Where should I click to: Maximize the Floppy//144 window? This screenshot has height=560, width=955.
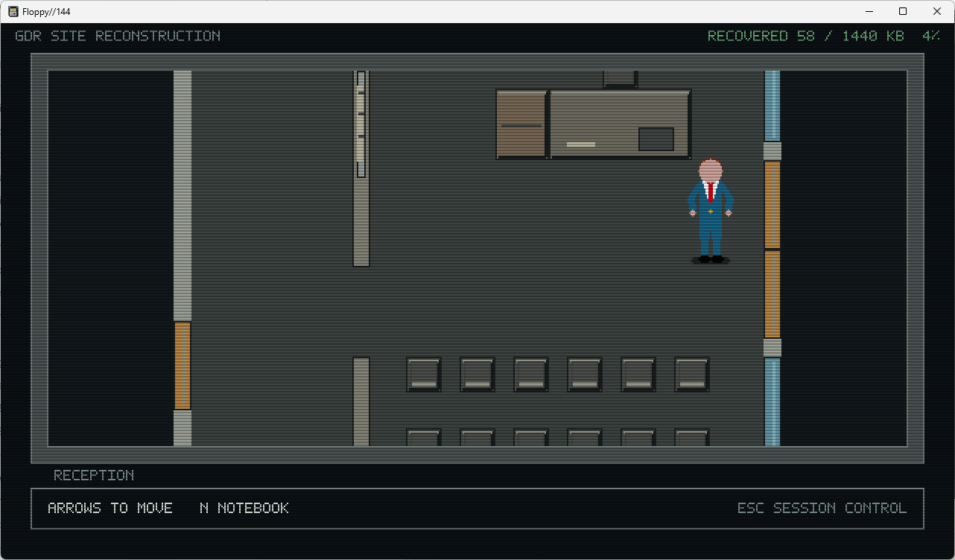[903, 11]
